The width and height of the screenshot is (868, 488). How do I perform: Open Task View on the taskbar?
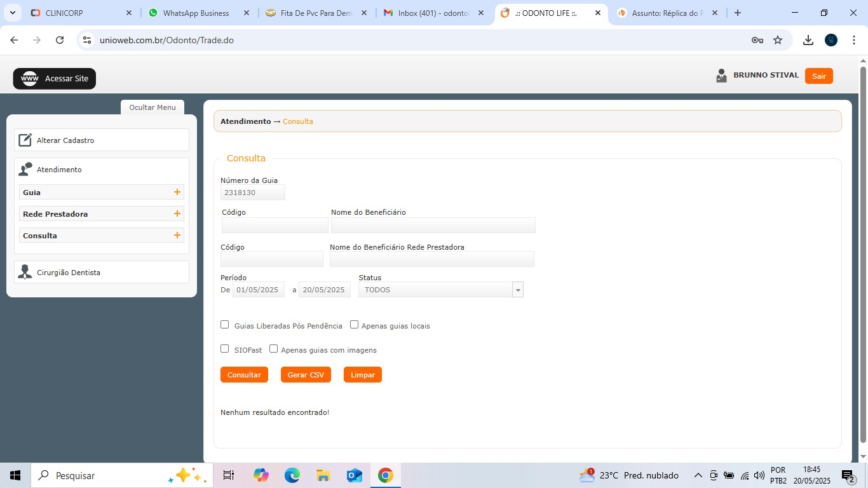[x=229, y=475]
